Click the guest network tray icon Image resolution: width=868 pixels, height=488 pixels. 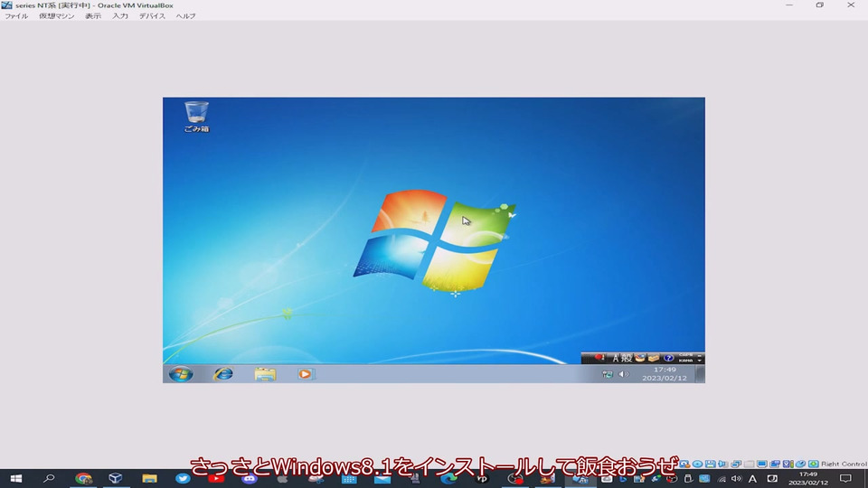[608, 374]
